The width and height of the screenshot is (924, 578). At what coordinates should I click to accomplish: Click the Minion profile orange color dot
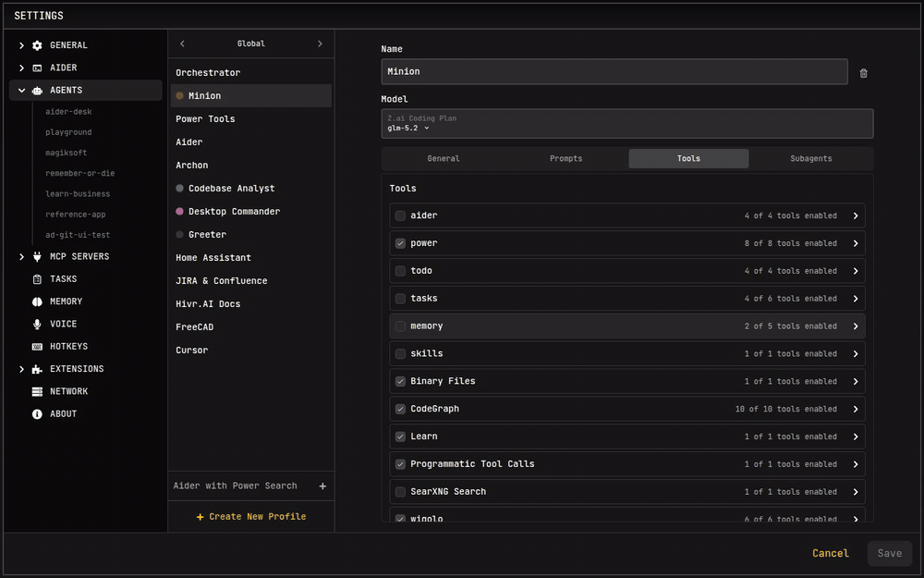coord(180,95)
